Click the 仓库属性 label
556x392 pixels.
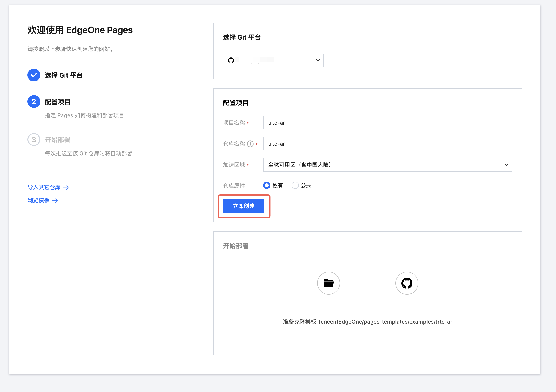(x=234, y=186)
